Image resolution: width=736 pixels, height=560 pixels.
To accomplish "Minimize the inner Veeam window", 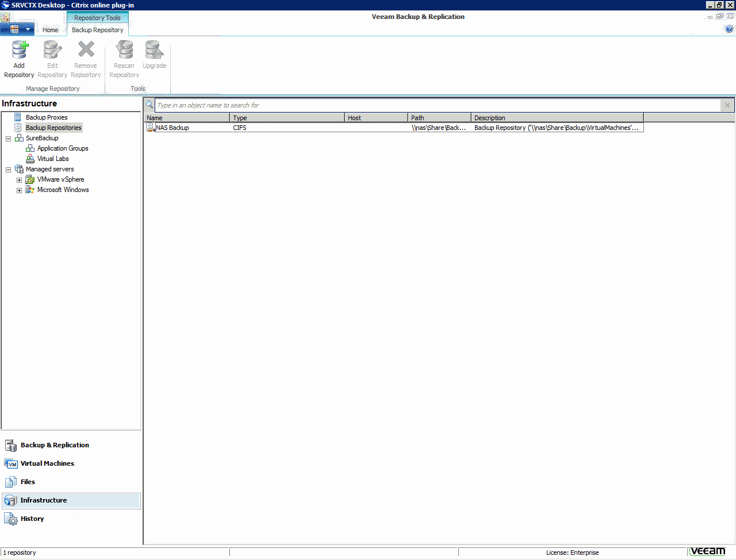I will pyautogui.click(x=710, y=16).
